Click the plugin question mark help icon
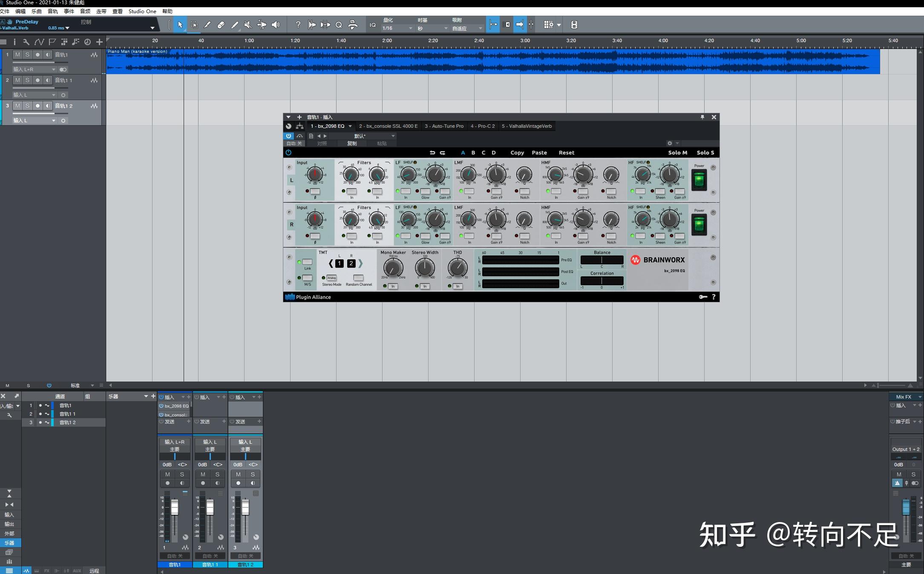Screen dimensions: 924x574 (x=714, y=297)
